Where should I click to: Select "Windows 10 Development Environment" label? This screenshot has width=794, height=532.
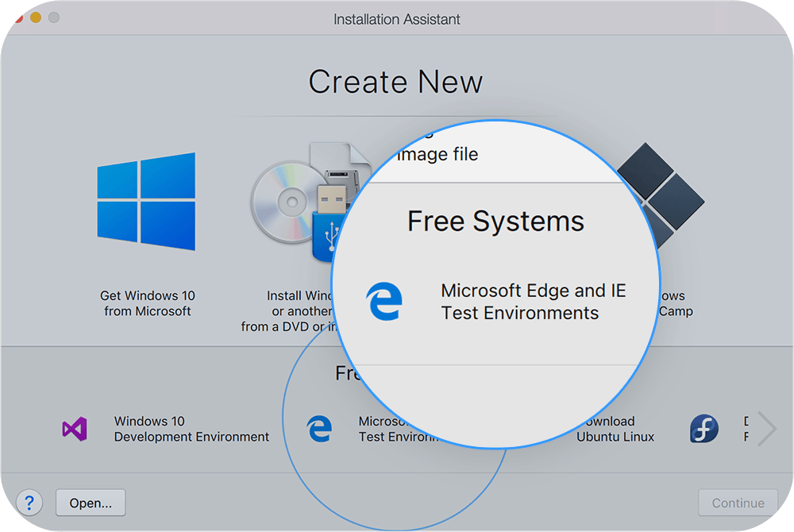click(x=191, y=429)
